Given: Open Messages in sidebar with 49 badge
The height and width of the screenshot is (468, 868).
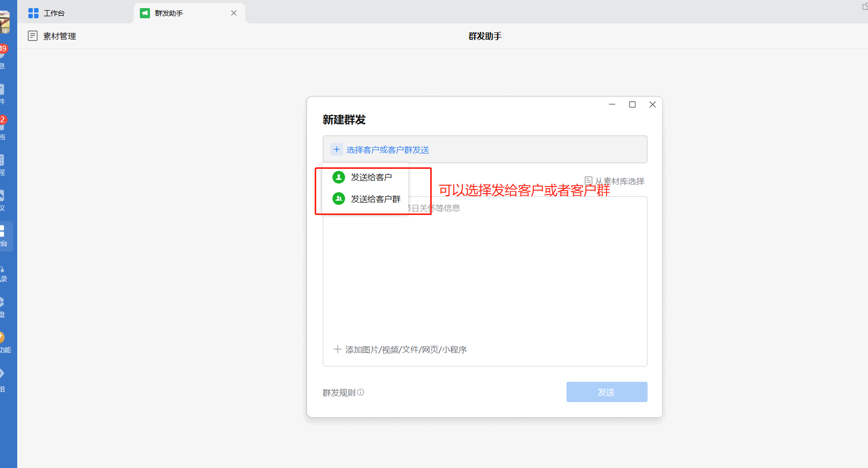Looking at the screenshot, I should point(3,56).
